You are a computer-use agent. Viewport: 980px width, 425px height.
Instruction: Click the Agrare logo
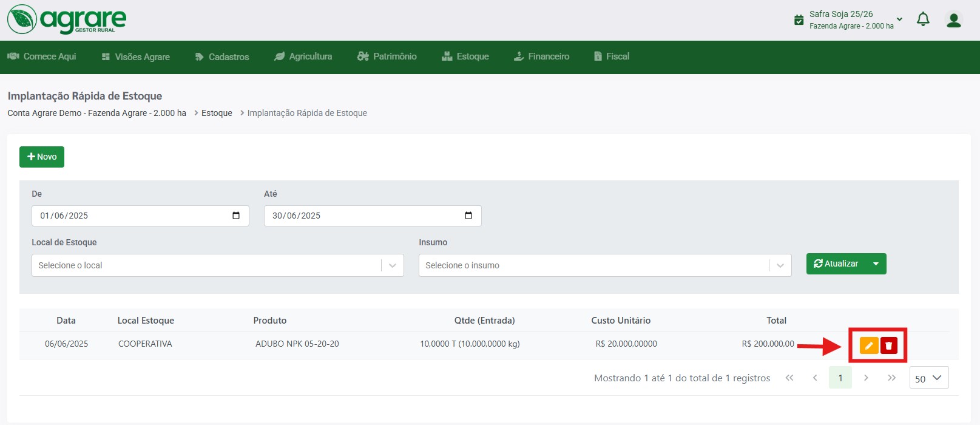tap(67, 19)
